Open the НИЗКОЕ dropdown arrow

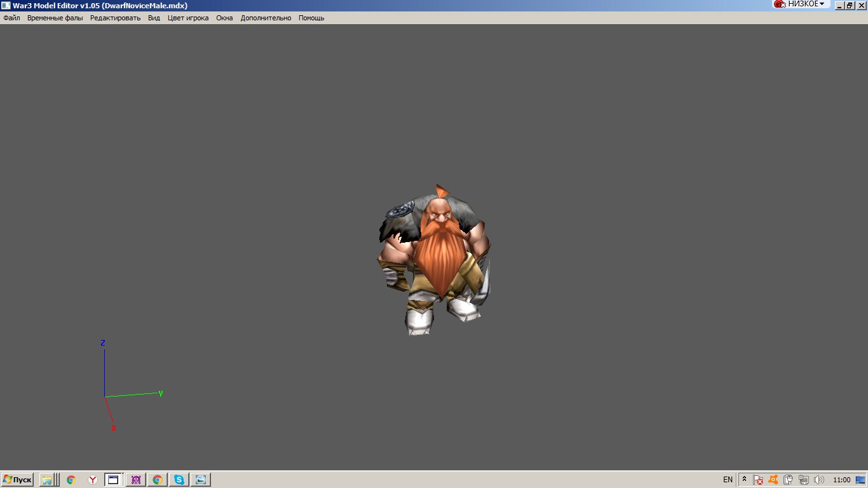[x=822, y=4]
